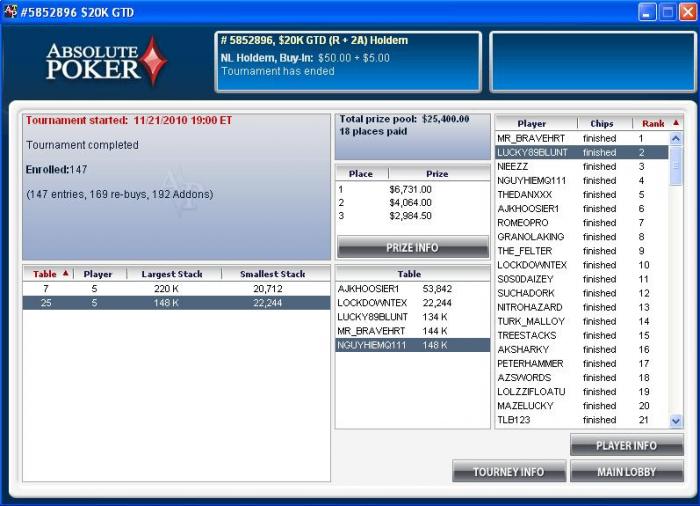700x506 pixels.
Task: Select SUCHADORK ranked 12
Action: 582,293
